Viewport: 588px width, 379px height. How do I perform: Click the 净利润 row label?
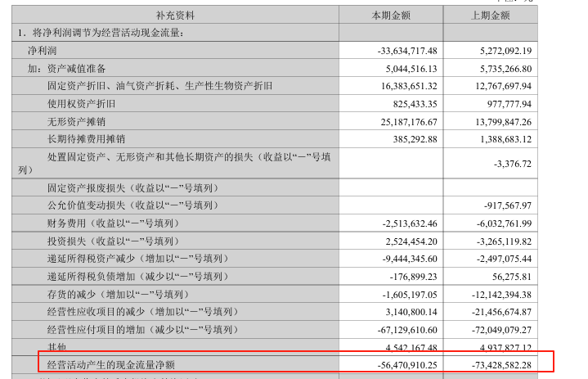[43, 50]
